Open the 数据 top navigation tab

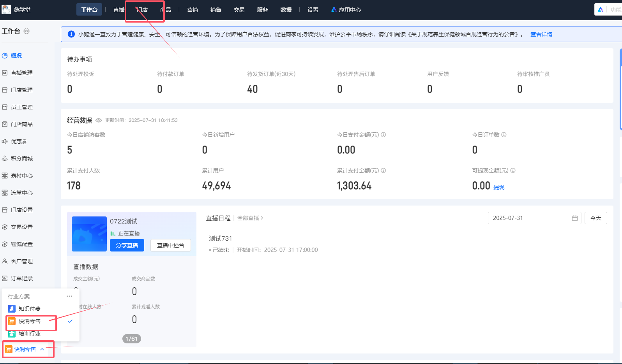pos(286,10)
